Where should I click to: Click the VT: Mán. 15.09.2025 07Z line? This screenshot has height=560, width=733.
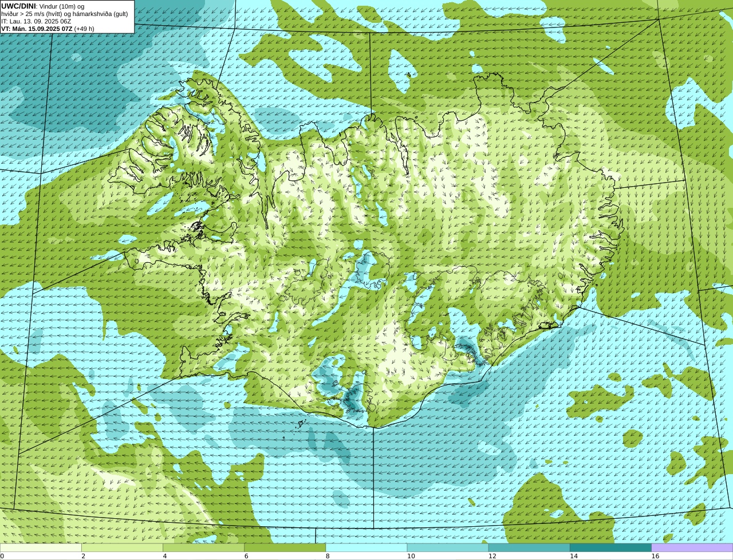[x=48, y=29]
